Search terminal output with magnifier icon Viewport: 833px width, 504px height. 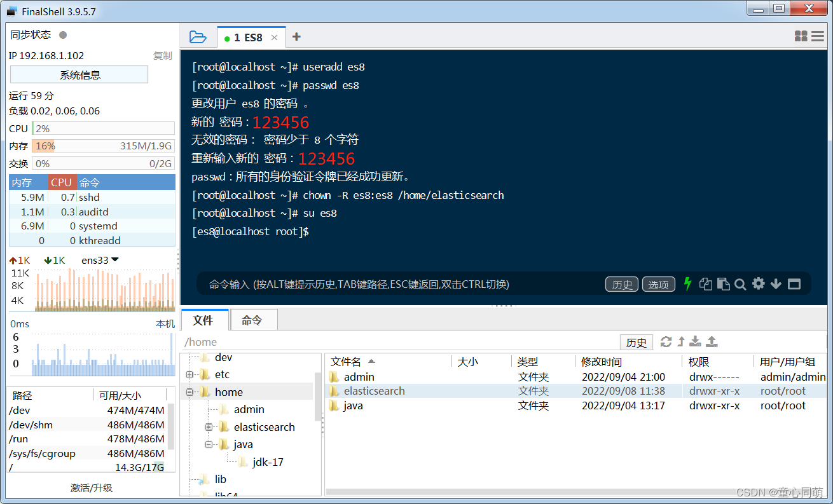click(740, 284)
